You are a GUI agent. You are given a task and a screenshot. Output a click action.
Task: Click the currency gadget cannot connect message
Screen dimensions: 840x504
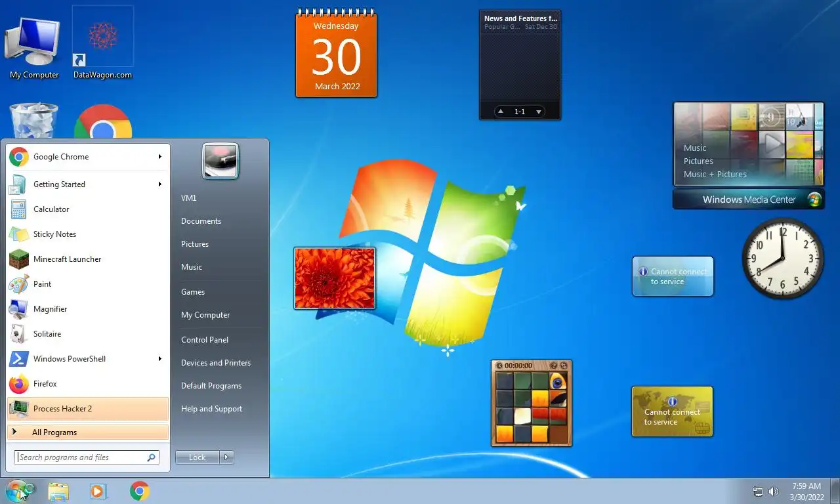click(672, 417)
